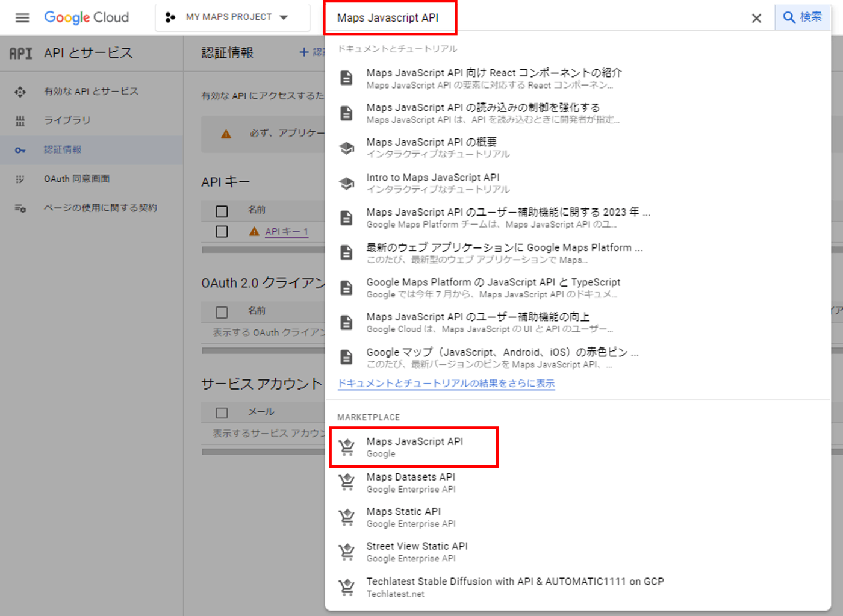Click the 名前 column header in API キー table
The height and width of the screenshot is (616, 843).
pyautogui.click(x=257, y=210)
